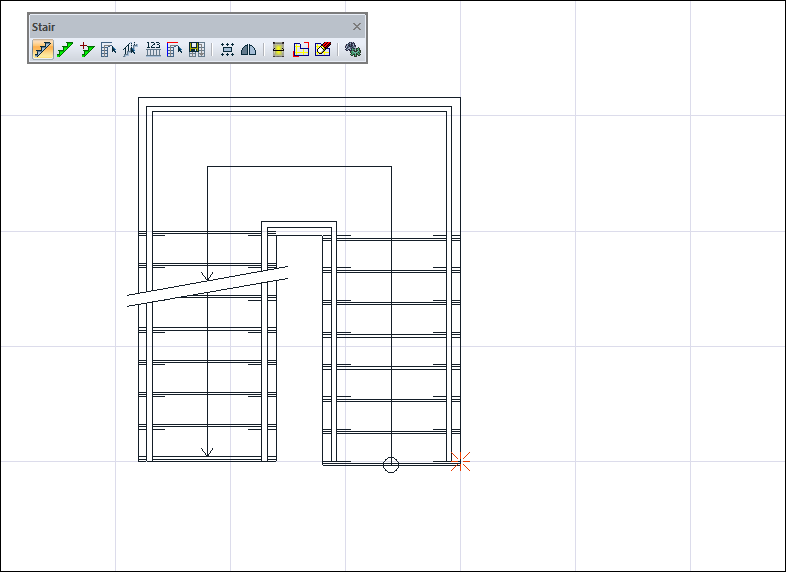The height and width of the screenshot is (572, 786).
Task: Click the dashed square frame icon
Action: [x=227, y=49]
